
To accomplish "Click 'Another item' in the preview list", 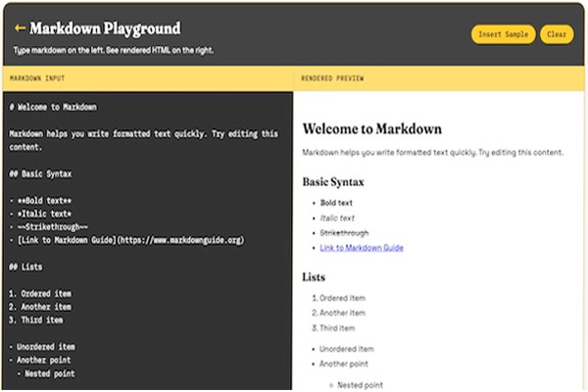I will click(x=342, y=313).
